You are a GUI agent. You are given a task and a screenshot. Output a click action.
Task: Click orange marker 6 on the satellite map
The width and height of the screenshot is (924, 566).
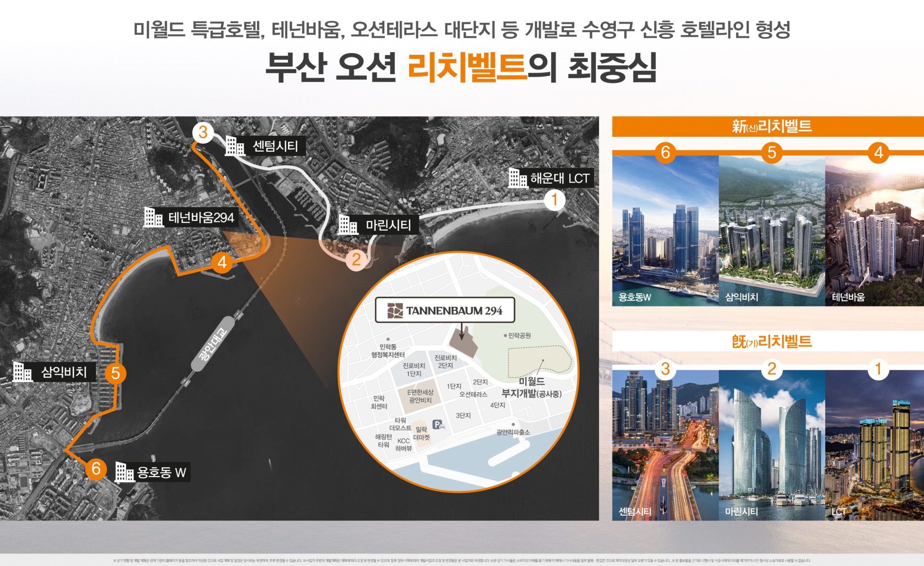96,469
